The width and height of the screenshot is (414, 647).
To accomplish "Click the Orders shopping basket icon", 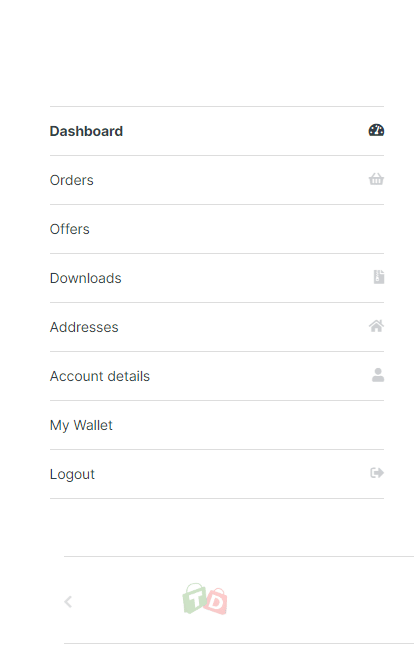I will point(376,179).
